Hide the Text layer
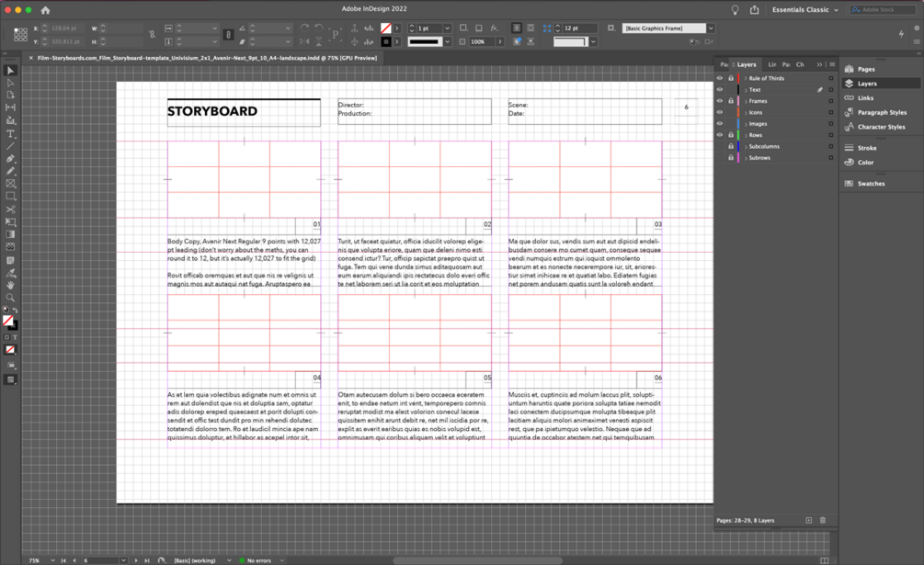 [720, 89]
